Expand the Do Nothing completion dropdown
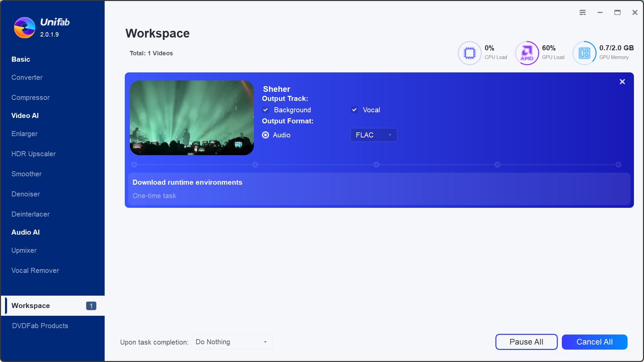This screenshot has width=644, height=362. [232, 342]
